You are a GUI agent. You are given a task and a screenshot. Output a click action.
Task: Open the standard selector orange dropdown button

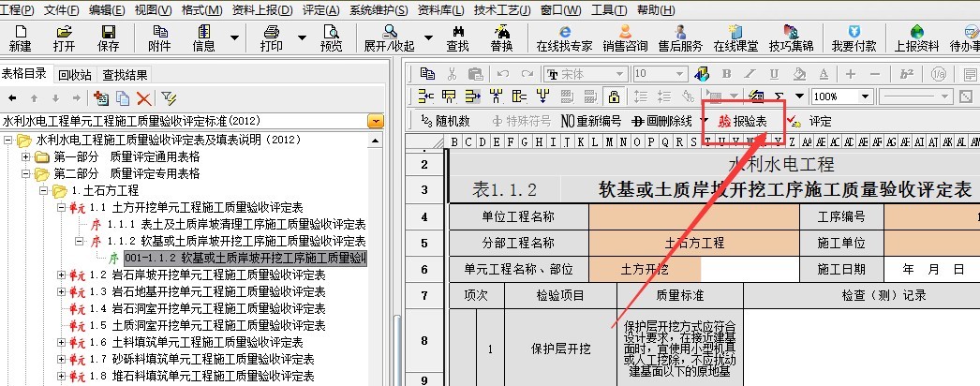coord(376,121)
